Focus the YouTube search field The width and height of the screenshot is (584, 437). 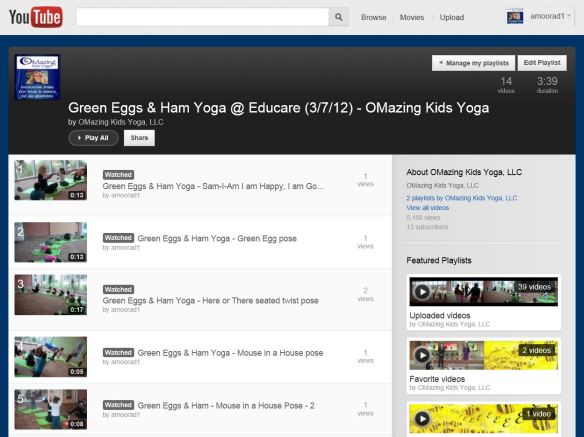coord(202,17)
